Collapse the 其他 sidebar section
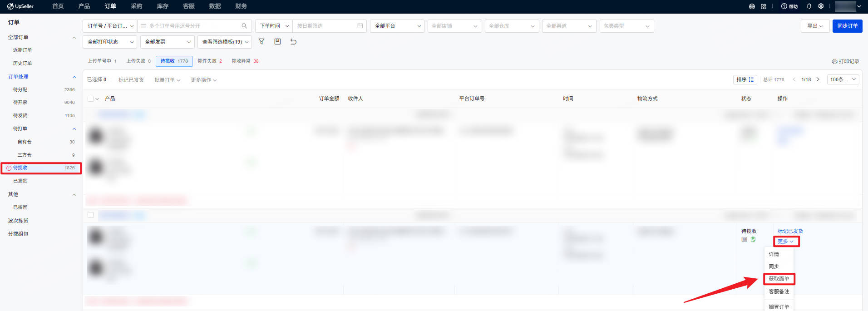Screen dimensions: 868x311 (74, 194)
